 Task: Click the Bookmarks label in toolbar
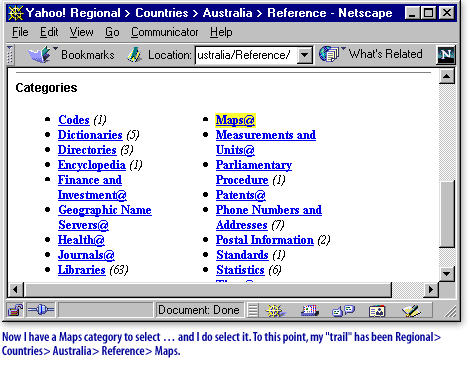point(88,55)
